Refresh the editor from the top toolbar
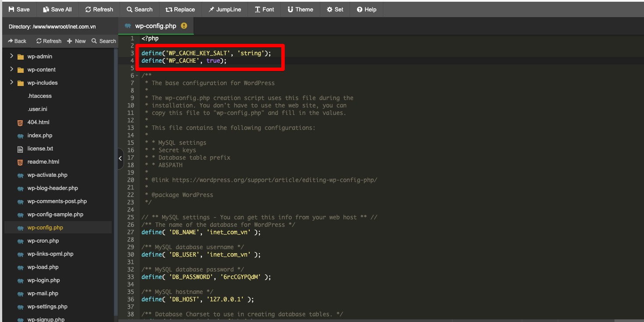The width and height of the screenshot is (644, 322). coord(99,9)
